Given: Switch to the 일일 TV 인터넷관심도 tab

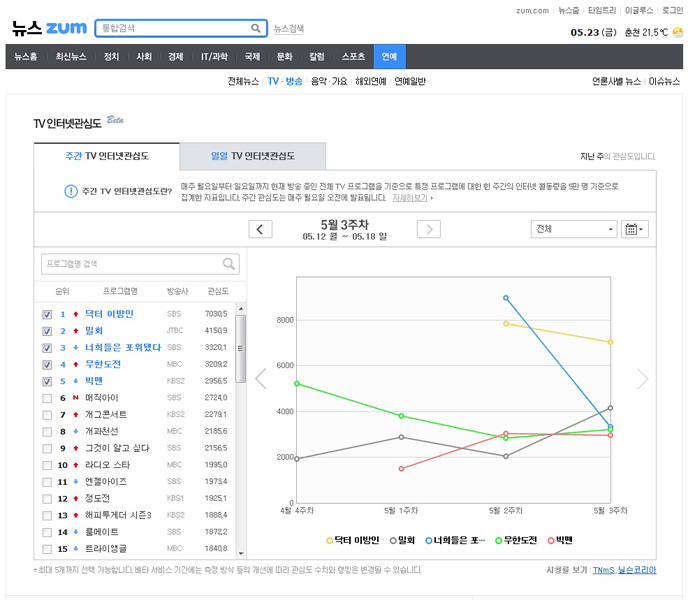Looking at the screenshot, I should pos(253,156).
